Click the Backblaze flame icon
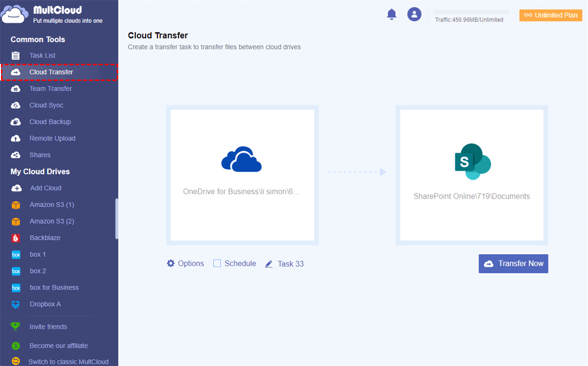Image resolution: width=588 pixels, height=366 pixels. pyautogui.click(x=16, y=238)
